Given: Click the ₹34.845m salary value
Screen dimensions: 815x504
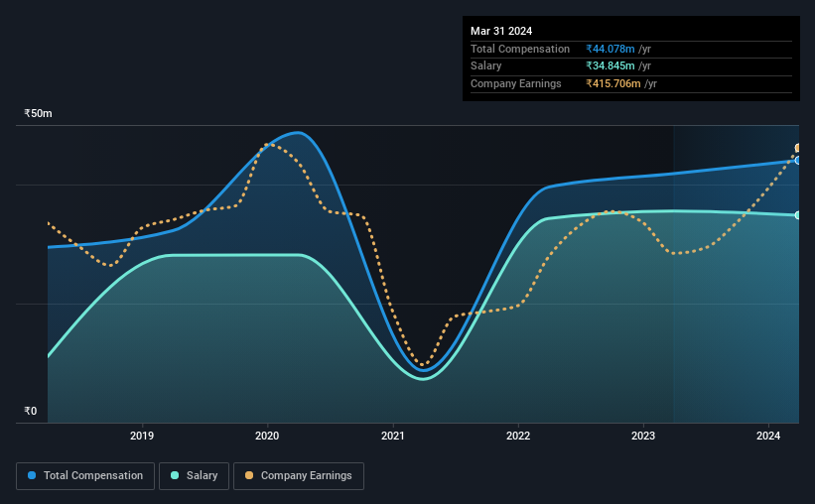Looking at the screenshot, I should [x=611, y=66].
